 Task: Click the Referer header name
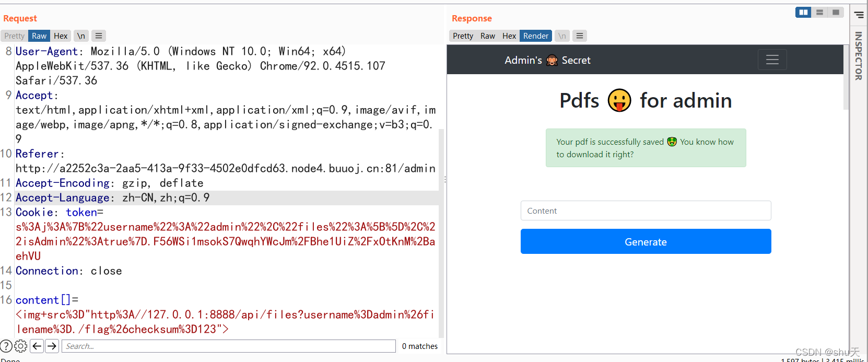(37, 154)
